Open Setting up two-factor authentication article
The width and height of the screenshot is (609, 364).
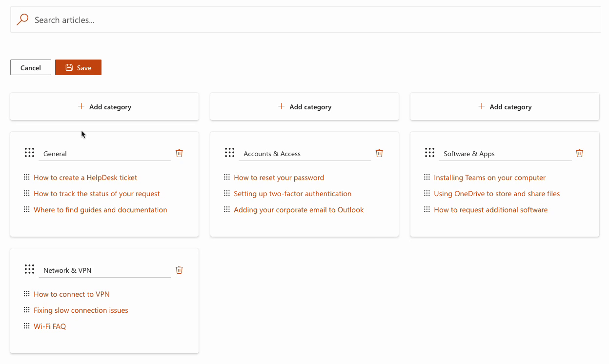tap(292, 194)
